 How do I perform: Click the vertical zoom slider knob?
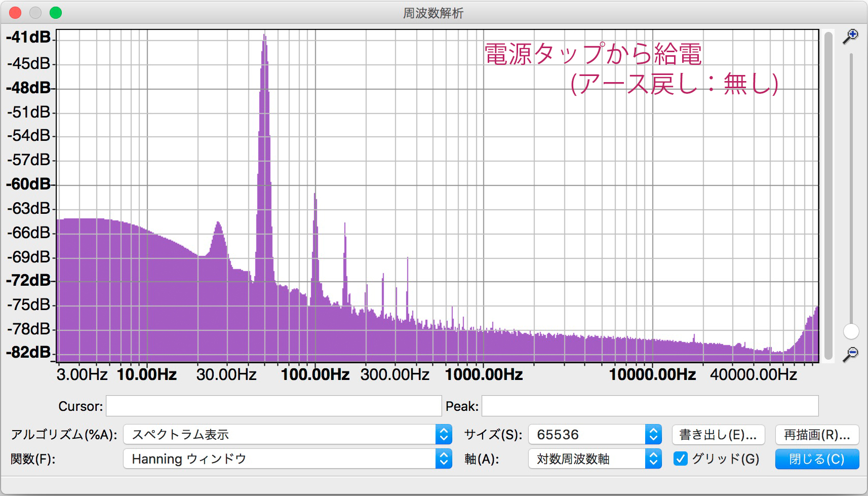coord(851,331)
